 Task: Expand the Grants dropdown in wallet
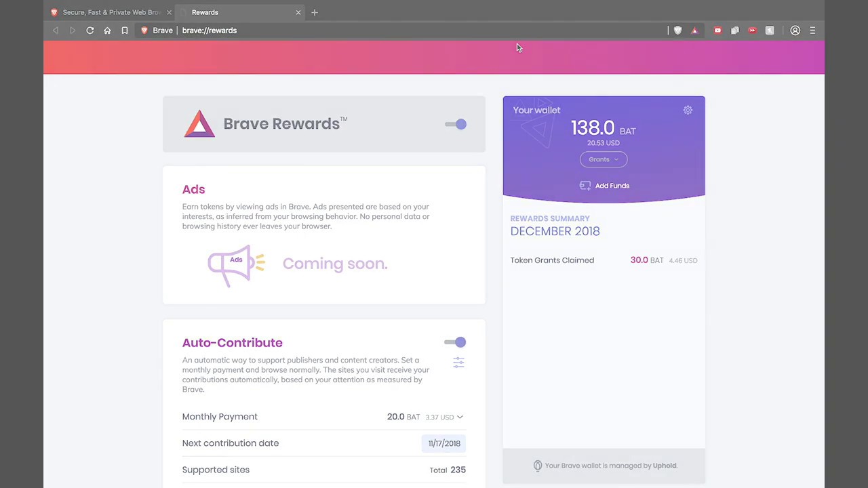(x=604, y=159)
